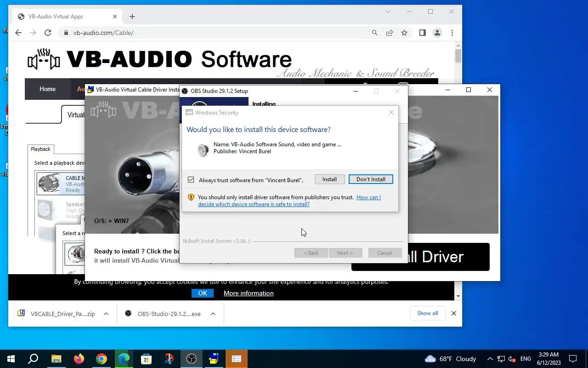The width and height of the screenshot is (588, 368).
Task: Switch to VB-Audio installer taskbar icon
Action: tap(214, 359)
